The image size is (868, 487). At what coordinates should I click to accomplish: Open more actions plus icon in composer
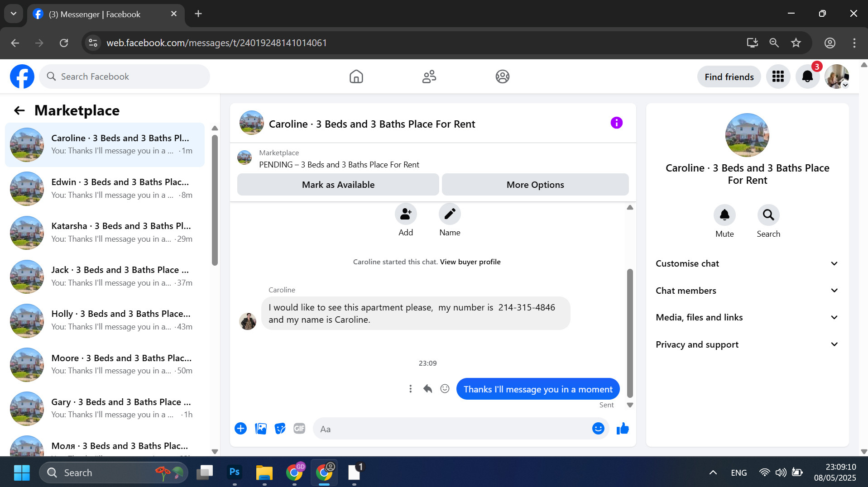click(240, 428)
